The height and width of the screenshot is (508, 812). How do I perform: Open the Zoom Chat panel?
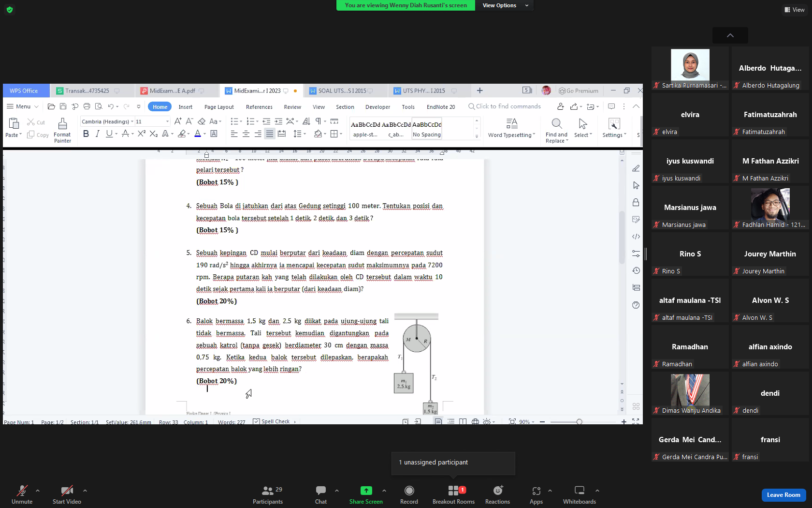321,494
